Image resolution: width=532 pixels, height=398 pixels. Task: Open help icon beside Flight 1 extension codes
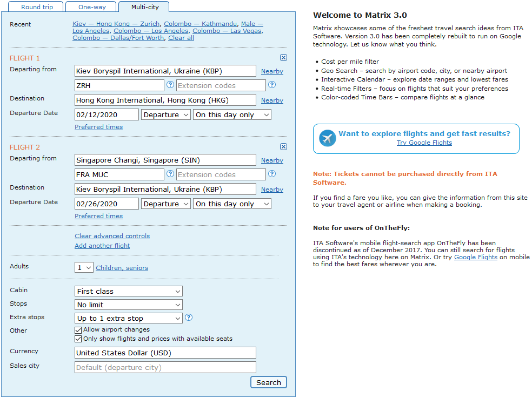[272, 85]
